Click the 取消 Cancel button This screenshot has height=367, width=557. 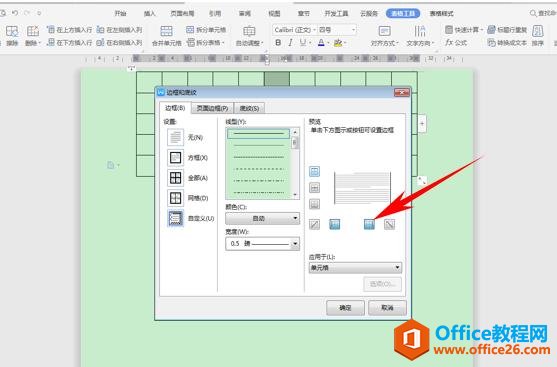point(387,308)
